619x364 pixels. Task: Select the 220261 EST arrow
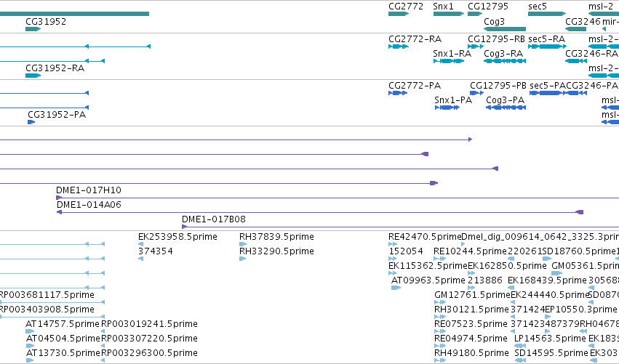(511, 259)
